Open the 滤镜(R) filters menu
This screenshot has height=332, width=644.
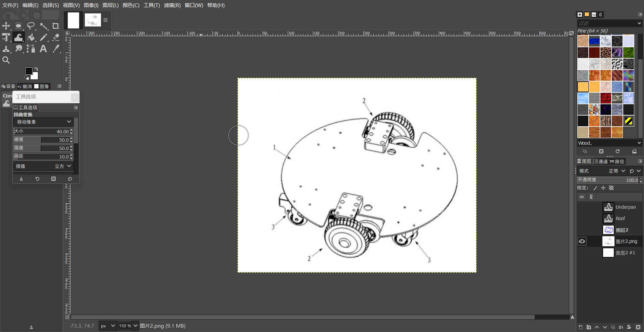pyautogui.click(x=172, y=5)
